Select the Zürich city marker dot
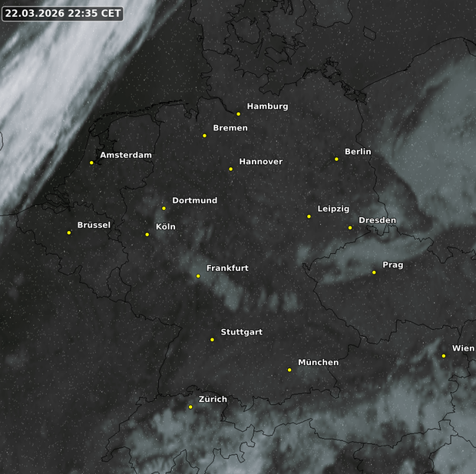 pyautogui.click(x=190, y=407)
